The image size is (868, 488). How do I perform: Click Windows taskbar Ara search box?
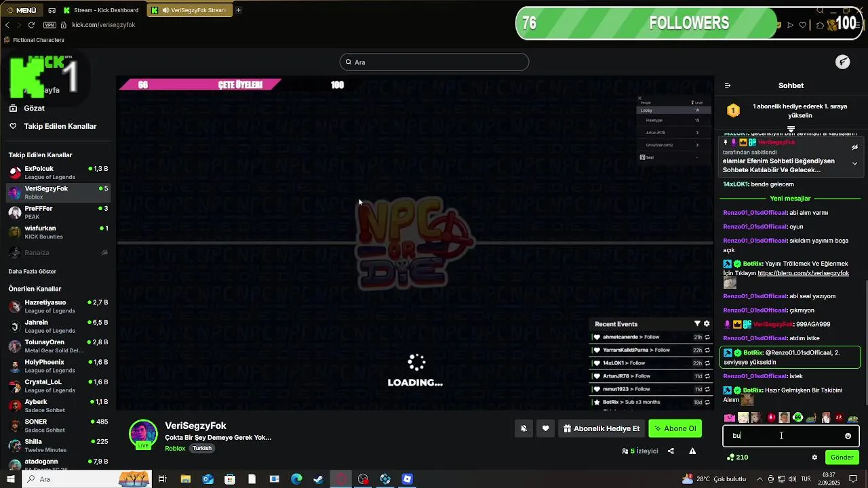click(86, 479)
